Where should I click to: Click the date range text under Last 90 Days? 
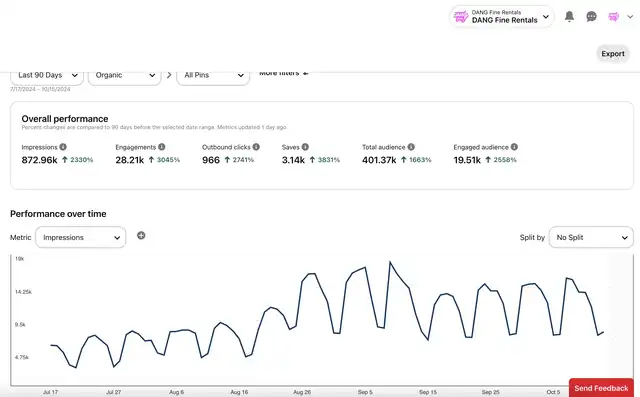[x=40, y=89]
